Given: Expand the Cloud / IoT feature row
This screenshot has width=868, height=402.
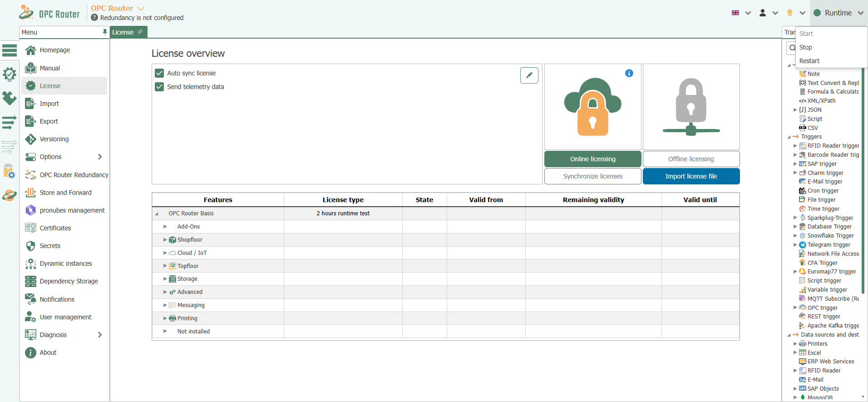Looking at the screenshot, I should (165, 253).
